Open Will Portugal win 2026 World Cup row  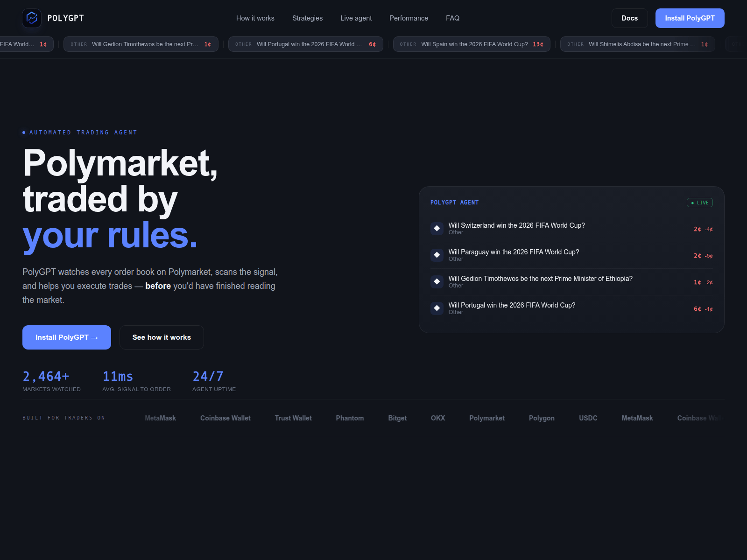point(571,308)
